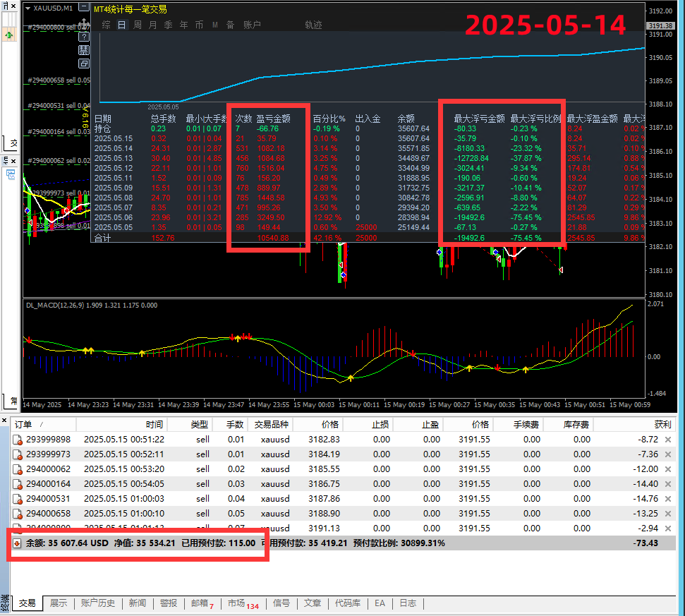Viewport: 685px width, 616px height.
Task: Open the 代码库 code base tab
Action: 348,603
